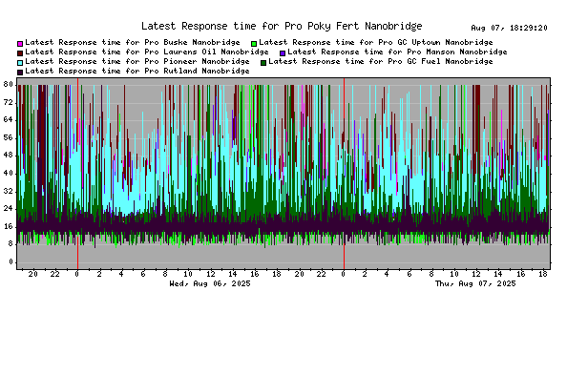The image size is (588, 375).
Task: Click the red midnight marker line for Aug 06
Action: 77,174
